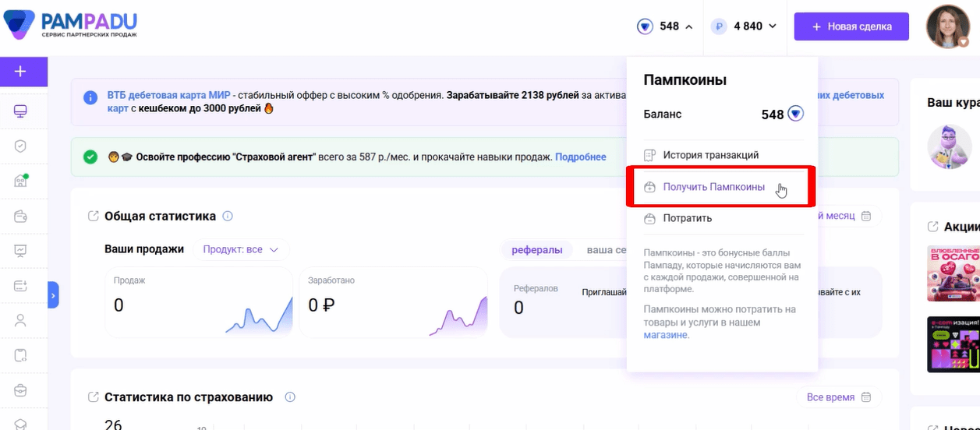
Task: Expand the sidebar with blue arrow tab
Action: coord(53,295)
